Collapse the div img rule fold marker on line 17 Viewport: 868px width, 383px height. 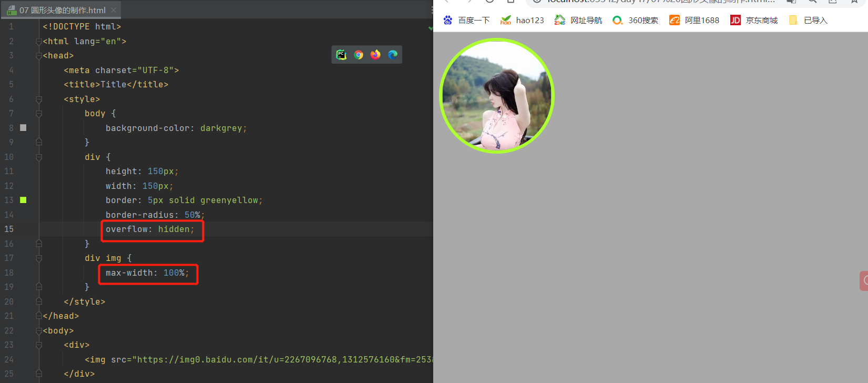pyautogui.click(x=39, y=258)
